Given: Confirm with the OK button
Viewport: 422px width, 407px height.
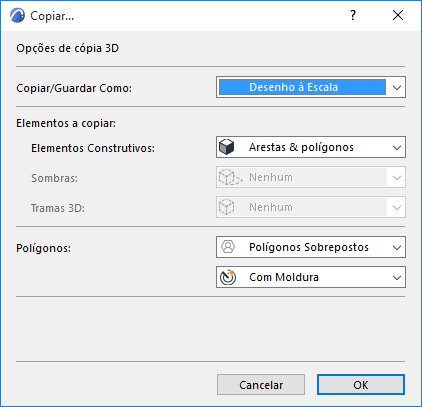Looking at the screenshot, I should pos(361,385).
